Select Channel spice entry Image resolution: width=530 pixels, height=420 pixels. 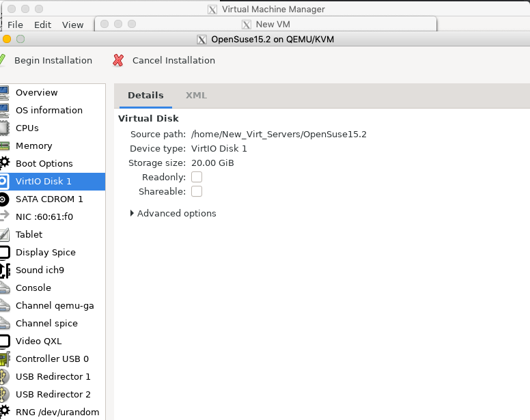pos(53,323)
